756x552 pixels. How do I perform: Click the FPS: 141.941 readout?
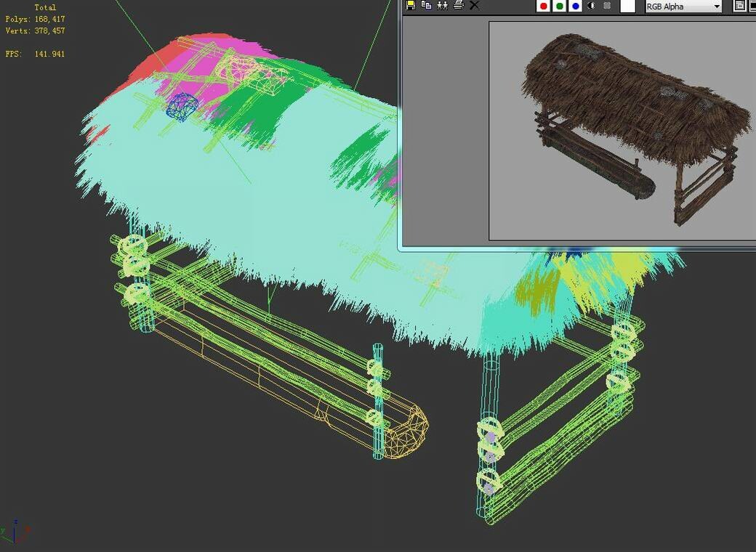tap(35, 54)
